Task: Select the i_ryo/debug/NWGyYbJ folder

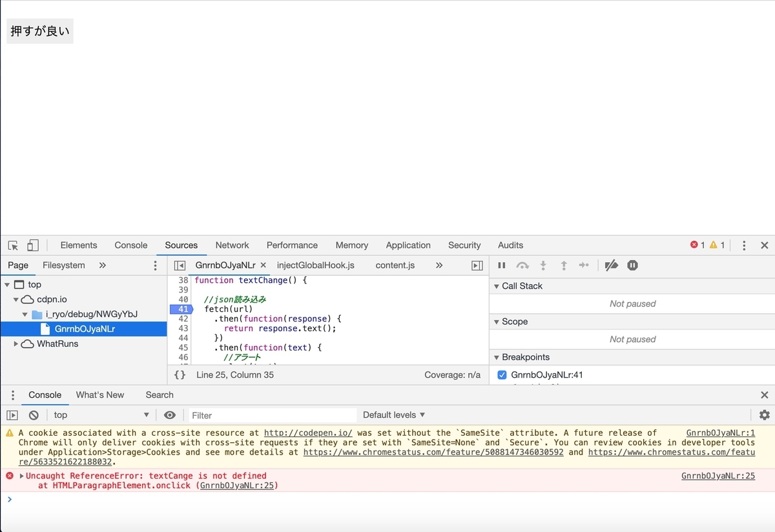Action: (91, 314)
